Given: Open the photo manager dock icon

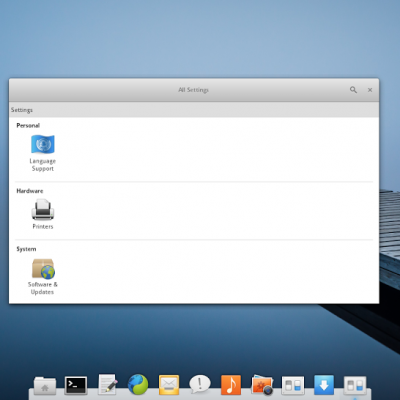Looking at the screenshot, I should pos(262,385).
